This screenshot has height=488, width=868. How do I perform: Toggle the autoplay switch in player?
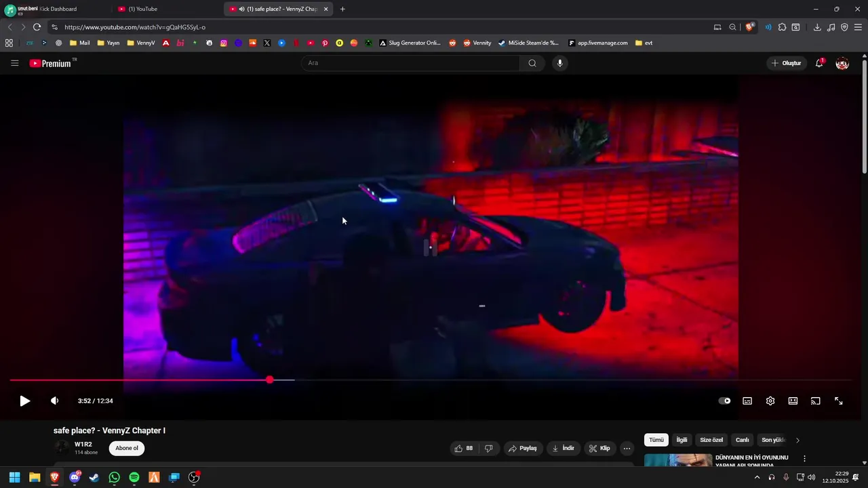tap(725, 401)
